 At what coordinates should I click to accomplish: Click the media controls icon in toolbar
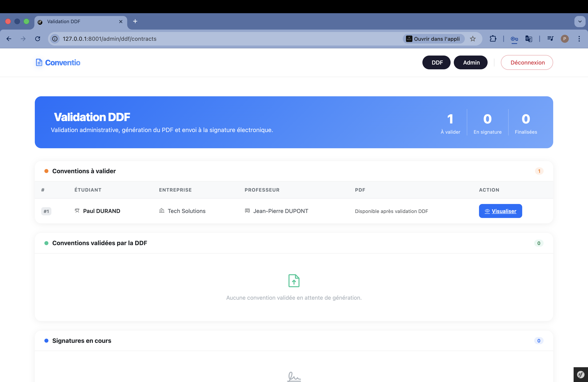550,39
